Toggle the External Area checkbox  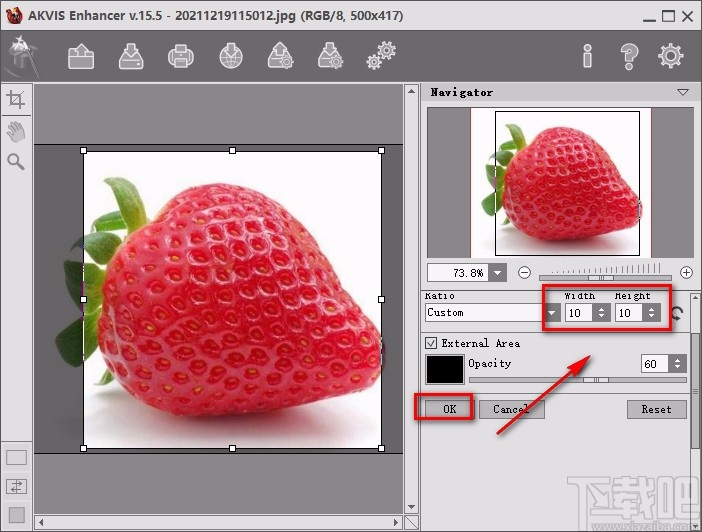pos(431,343)
